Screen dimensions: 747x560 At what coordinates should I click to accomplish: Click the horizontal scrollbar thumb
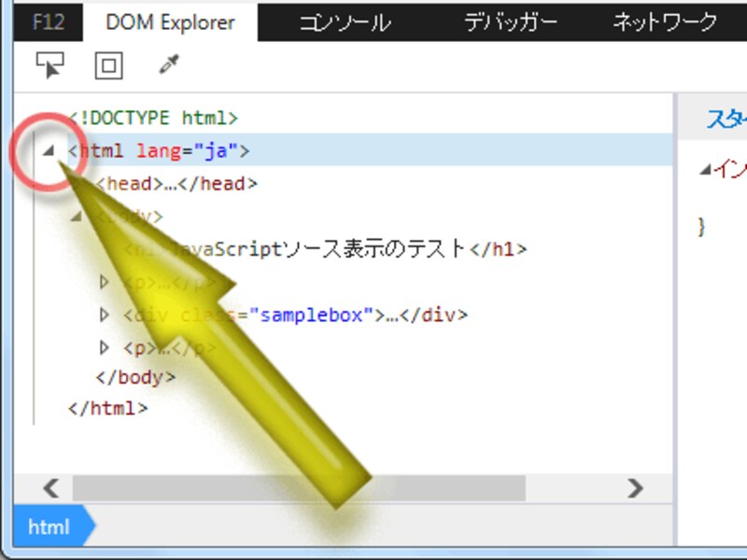click(x=299, y=488)
